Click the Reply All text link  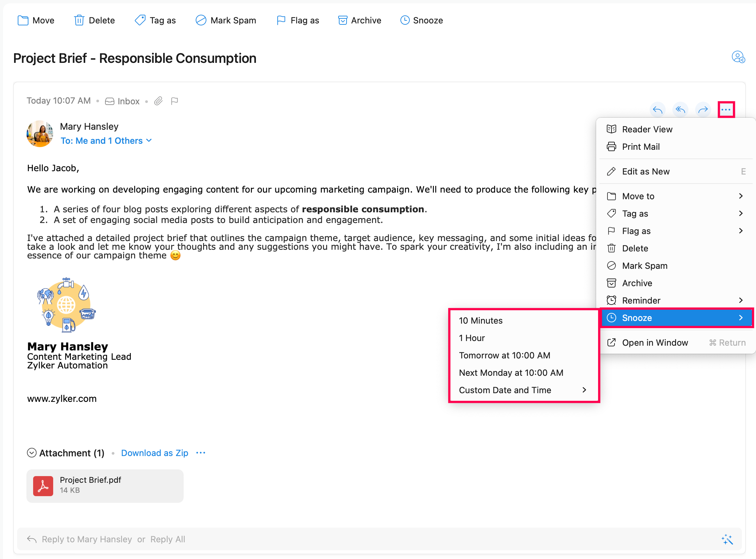click(x=168, y=539)
